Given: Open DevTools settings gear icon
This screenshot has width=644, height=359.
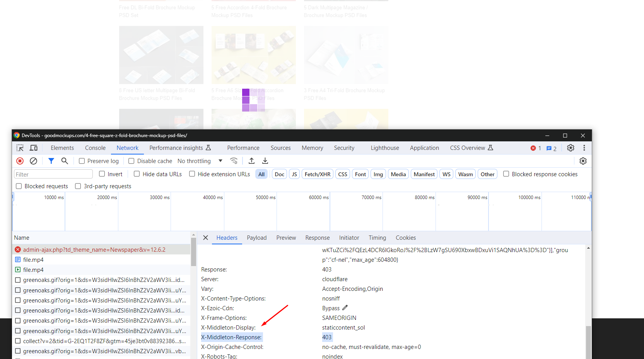Looking at the screenshot, I should point(571,148).
